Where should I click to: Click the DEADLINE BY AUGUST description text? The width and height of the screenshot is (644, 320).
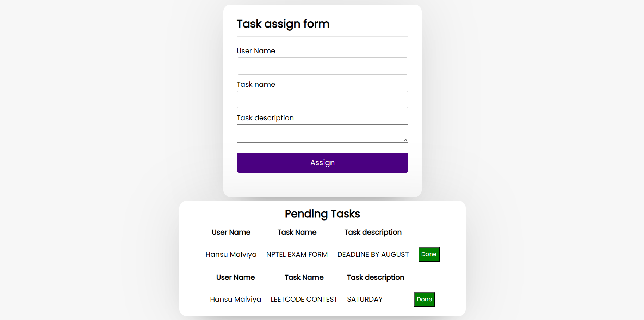pos(373,254)
